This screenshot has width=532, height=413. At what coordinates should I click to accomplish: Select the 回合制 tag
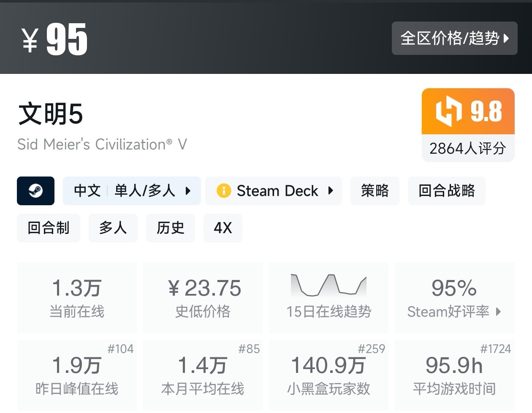click(x=48, y=228)
